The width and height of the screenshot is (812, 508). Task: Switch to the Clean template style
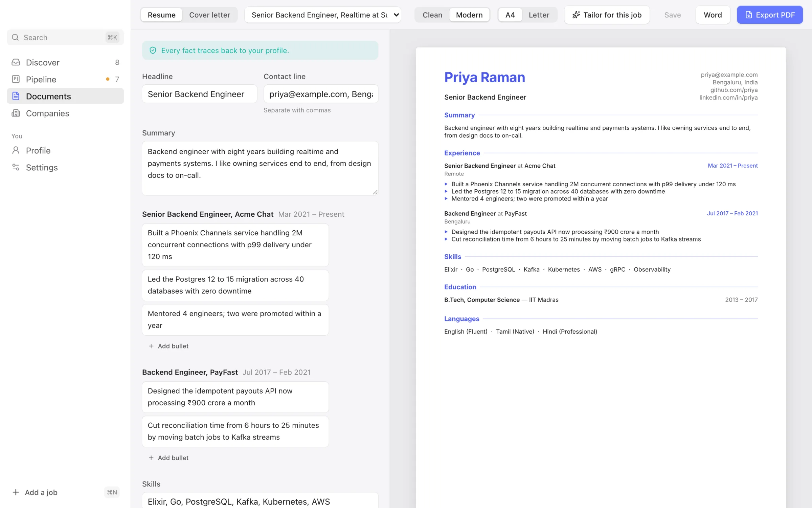click(x=432, y=15)
